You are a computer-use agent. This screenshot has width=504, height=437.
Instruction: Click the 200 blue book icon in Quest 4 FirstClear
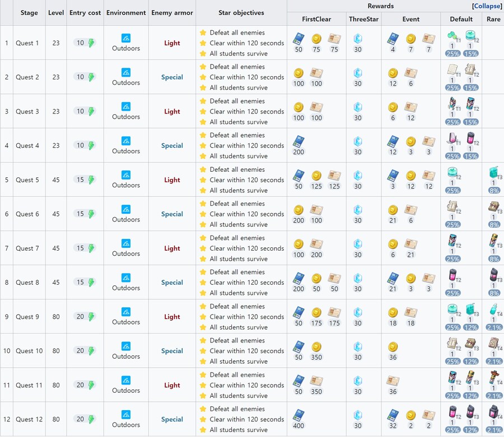click(298, 141)
